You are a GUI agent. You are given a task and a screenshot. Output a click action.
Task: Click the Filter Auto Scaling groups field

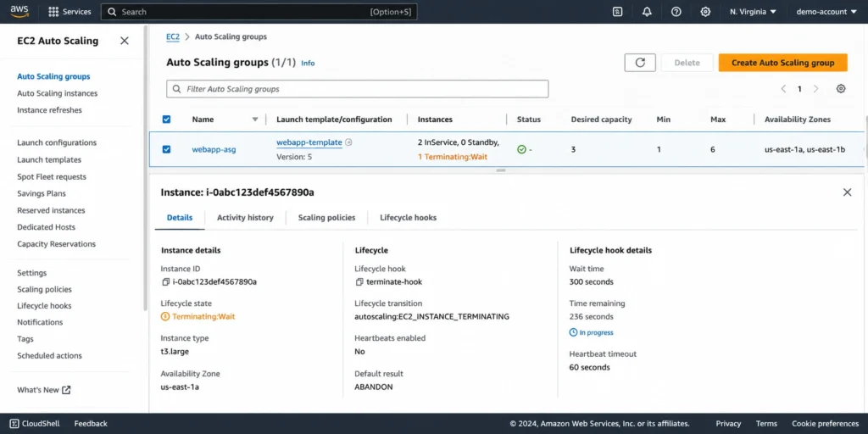click(x=358, y=88)
